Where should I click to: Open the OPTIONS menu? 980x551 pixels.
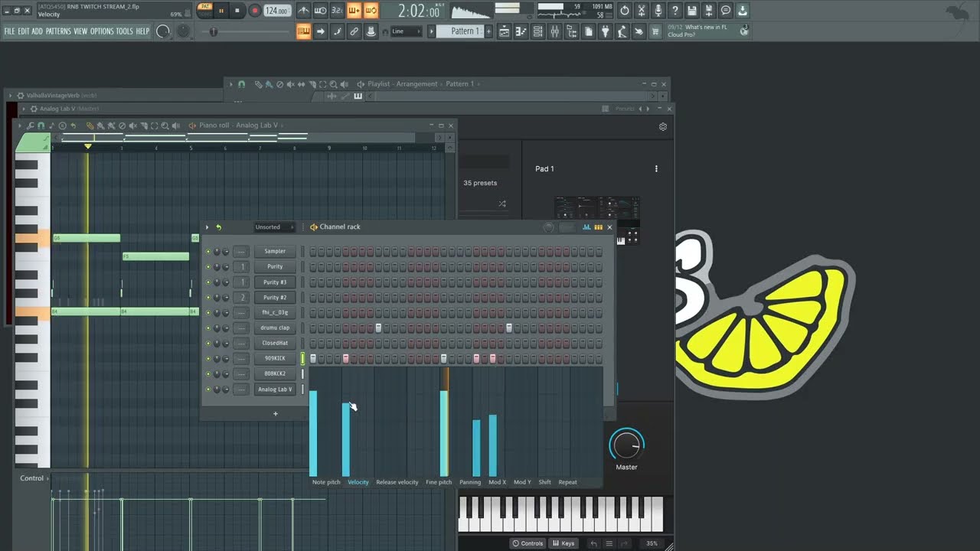point(102,31)
